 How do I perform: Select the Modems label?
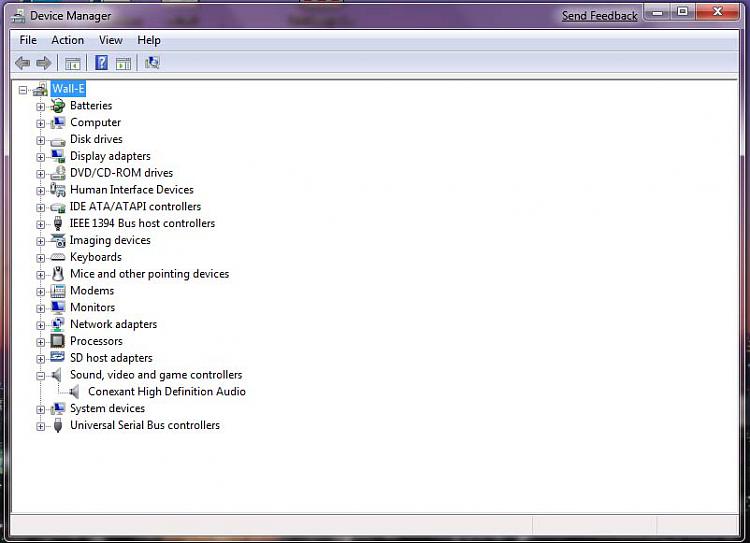[92, 290]
